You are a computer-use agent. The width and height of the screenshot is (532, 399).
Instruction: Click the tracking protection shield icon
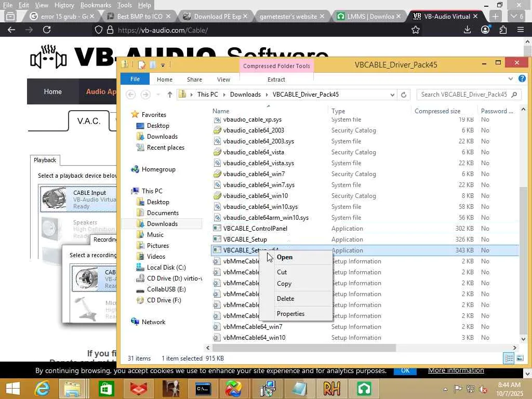pyautogui.click(x=98, y=30)
